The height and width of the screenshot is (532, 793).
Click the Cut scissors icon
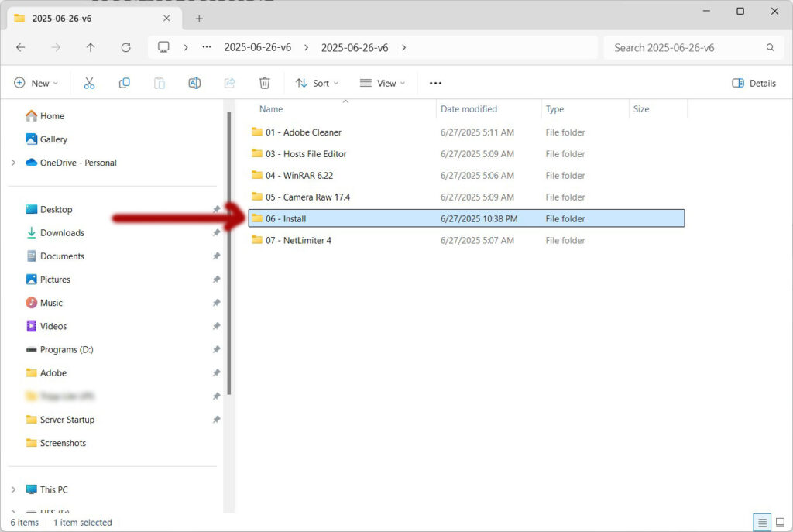coord(89,83)
